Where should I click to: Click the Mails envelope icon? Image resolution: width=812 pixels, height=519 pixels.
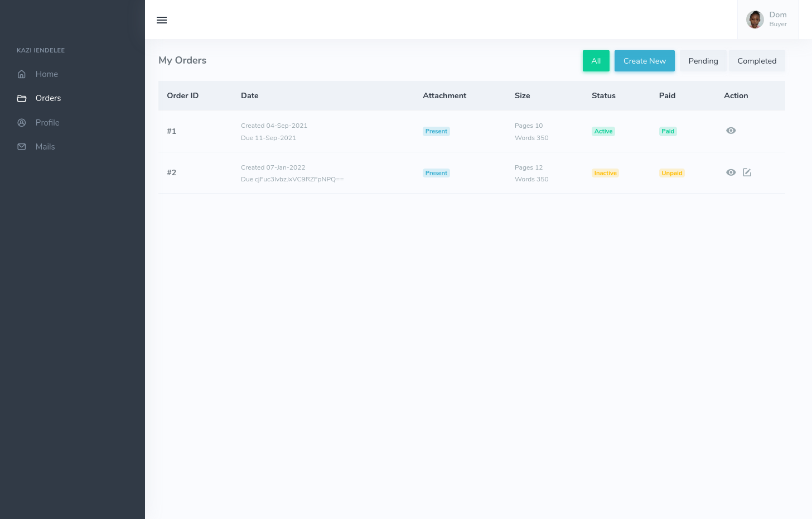click(x=22, y=147)
